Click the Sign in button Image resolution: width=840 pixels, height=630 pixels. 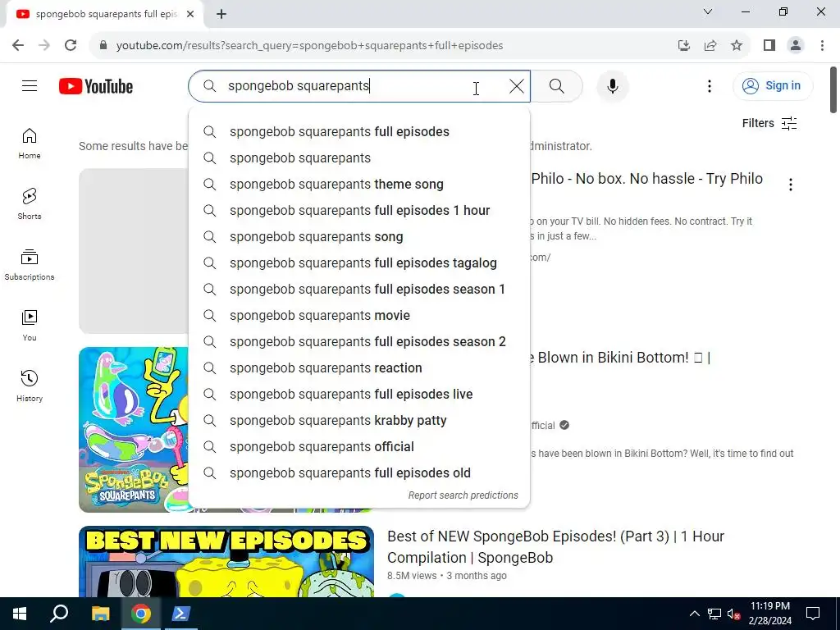point(772,85)
